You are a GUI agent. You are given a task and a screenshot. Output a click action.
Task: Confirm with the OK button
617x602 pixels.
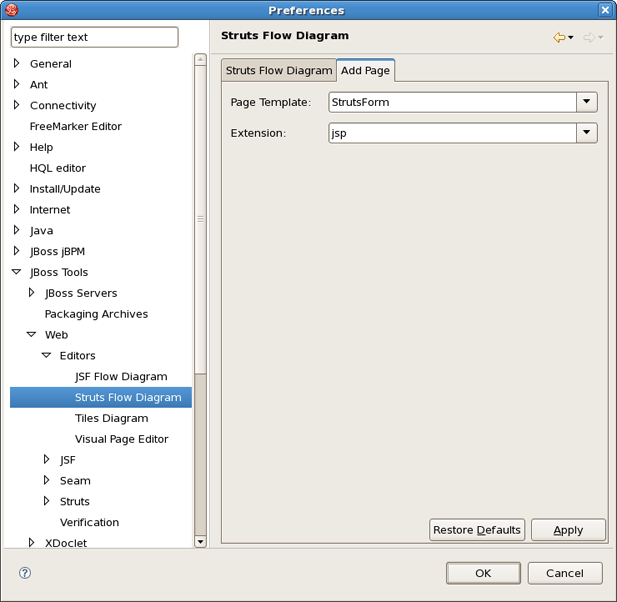pos(483,573)
